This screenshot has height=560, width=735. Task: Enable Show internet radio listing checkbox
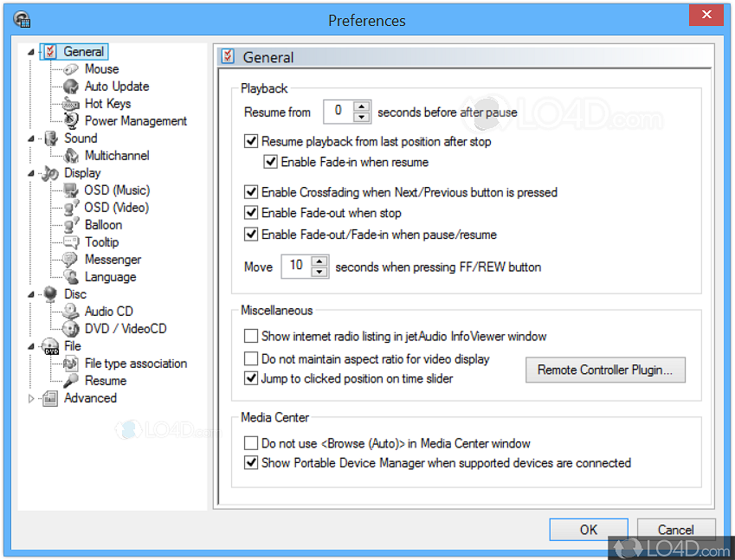(x=251, y=336)
